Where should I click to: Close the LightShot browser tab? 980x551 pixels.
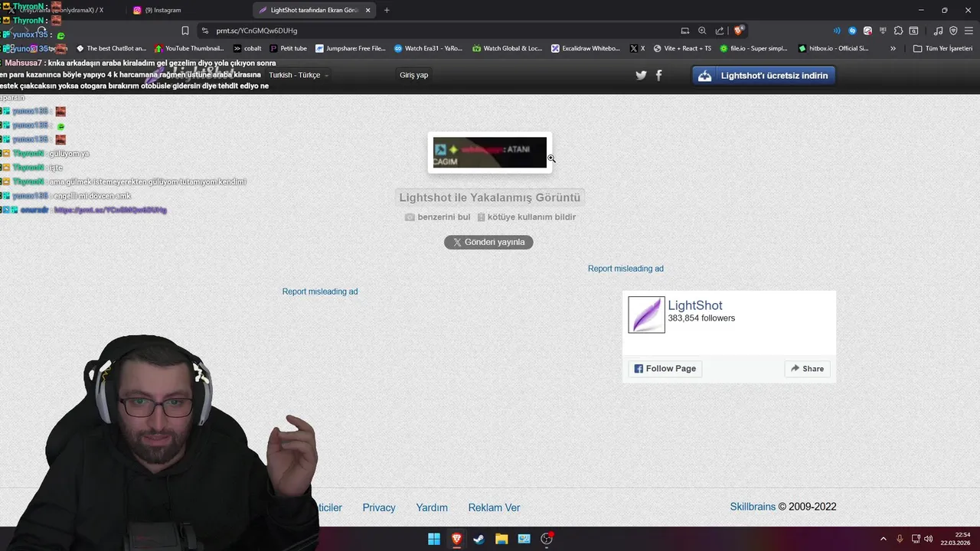pyautogui.click(x=368, y=10)
